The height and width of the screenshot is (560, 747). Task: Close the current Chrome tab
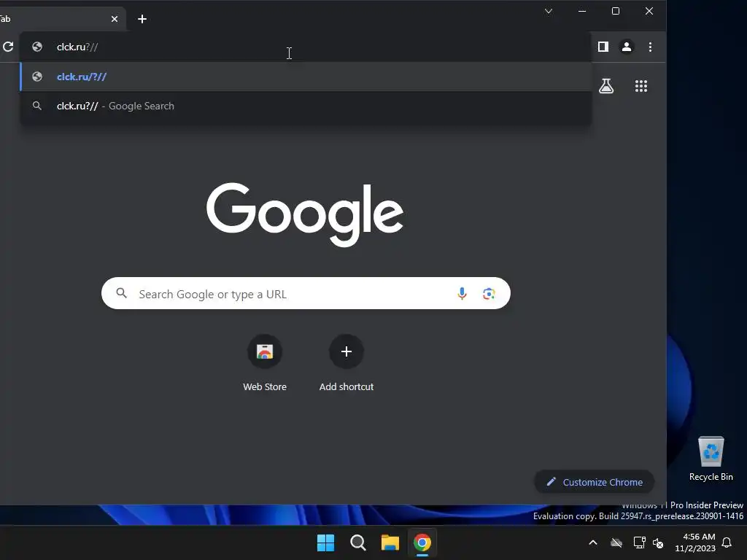coord(115,19)
